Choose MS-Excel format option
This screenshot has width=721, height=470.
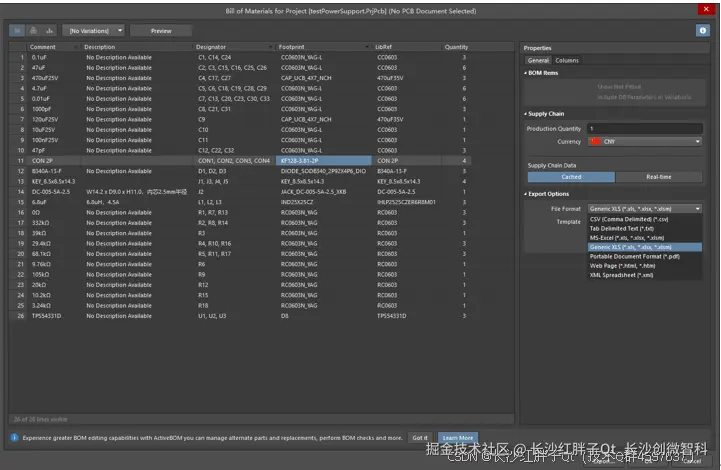[645, 238]
